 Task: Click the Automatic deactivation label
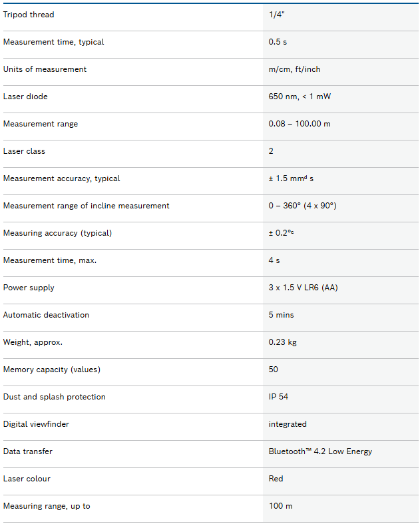click(46, 315)
